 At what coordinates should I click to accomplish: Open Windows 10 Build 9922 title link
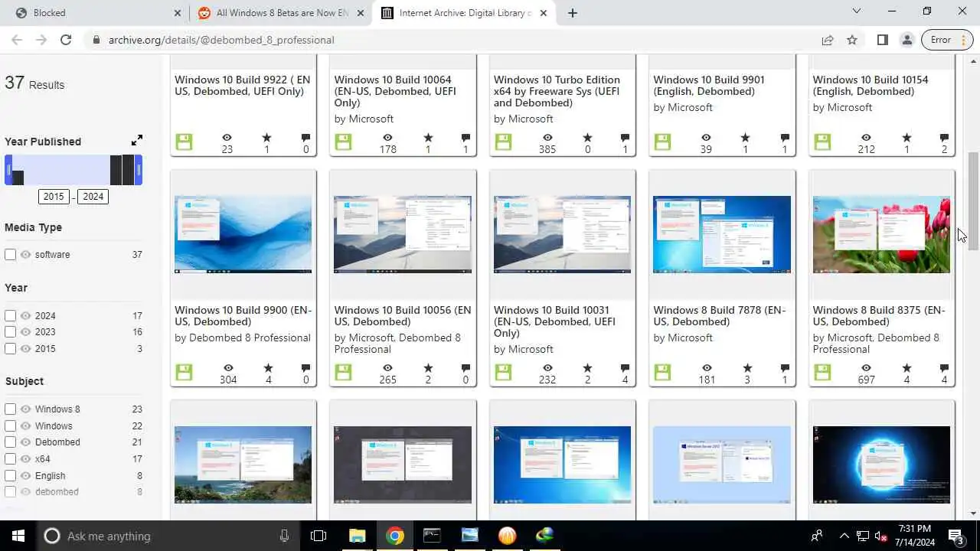click(x=243, y=86)
